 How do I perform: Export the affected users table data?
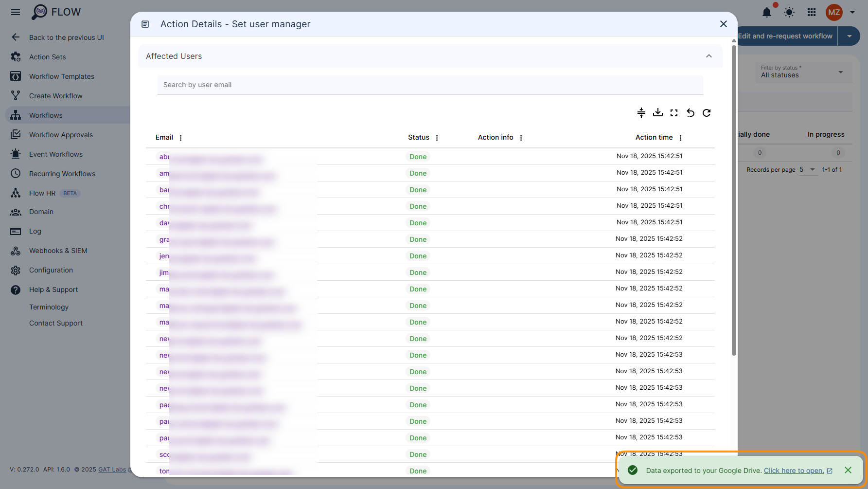click(658, 112)
